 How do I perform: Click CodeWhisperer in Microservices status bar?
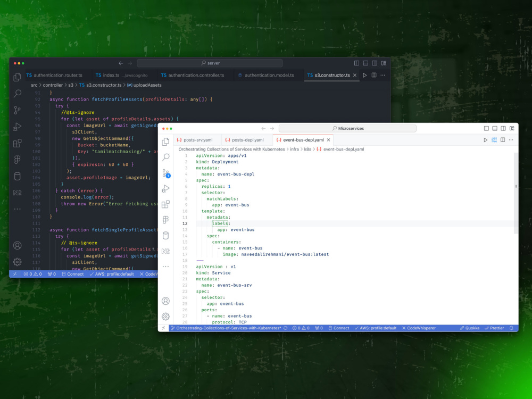tap(419, 328)
